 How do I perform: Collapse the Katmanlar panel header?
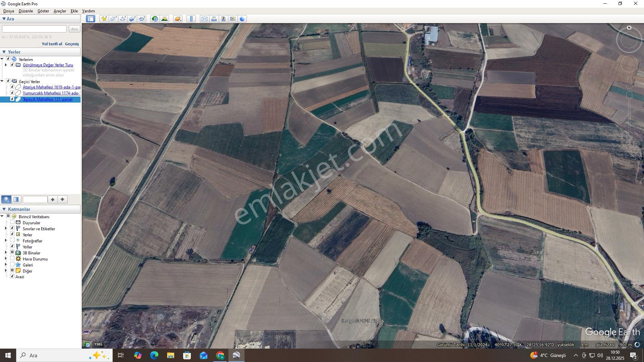[x=4, y=209]
